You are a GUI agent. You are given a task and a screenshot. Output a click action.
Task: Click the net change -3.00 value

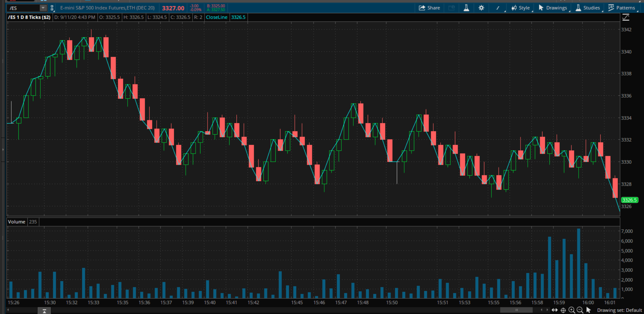(194, 6)
